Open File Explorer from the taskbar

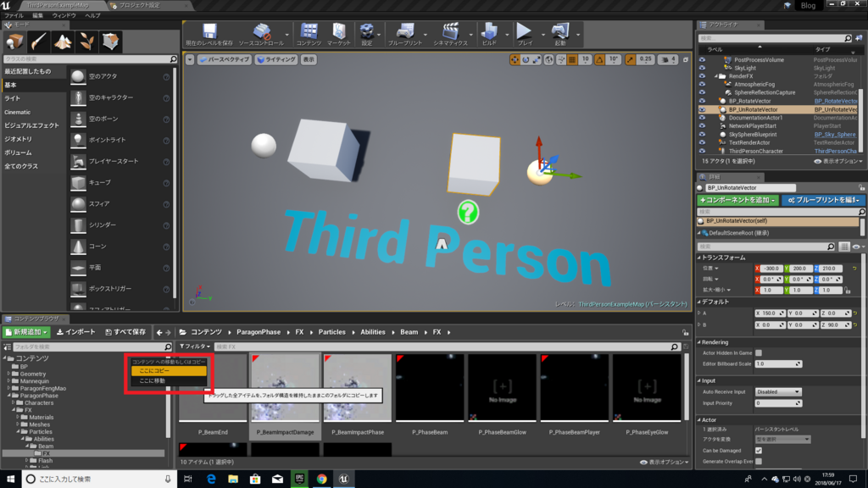[233, 480]
